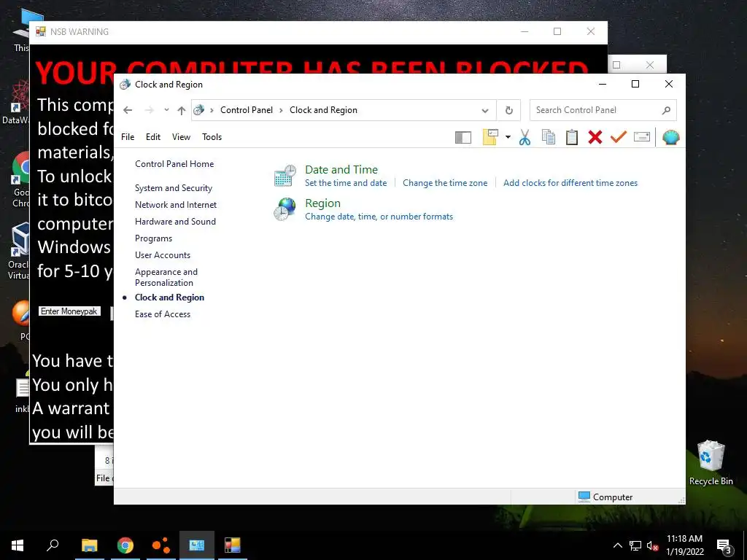Click the shell icon in toolbar
This screenshot has width=747, height=560.
(x=671, y=137)
